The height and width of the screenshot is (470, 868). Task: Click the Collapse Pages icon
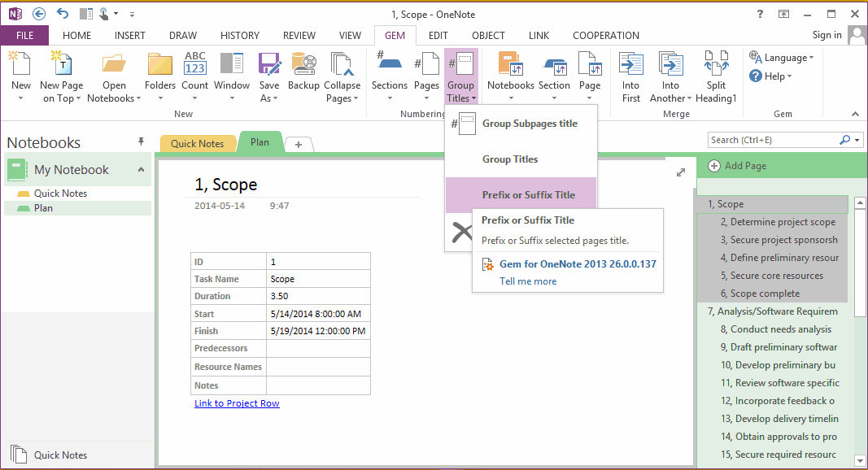point(342,63)
